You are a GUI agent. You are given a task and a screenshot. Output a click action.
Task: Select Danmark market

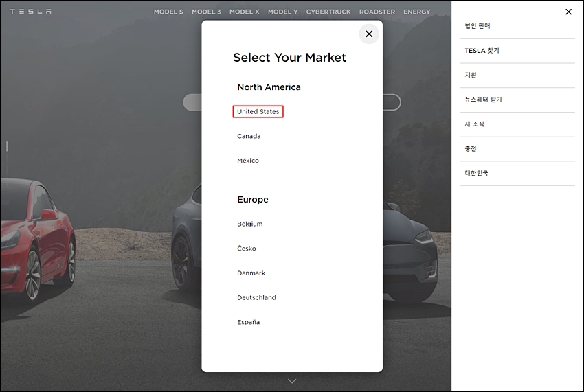(x=251, y=273)
